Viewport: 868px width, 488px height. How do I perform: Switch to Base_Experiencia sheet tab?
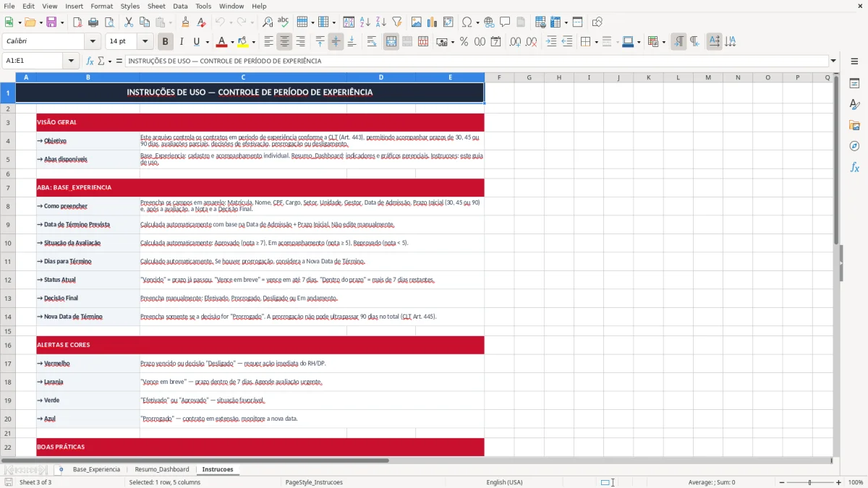click(x=96, y=469)
